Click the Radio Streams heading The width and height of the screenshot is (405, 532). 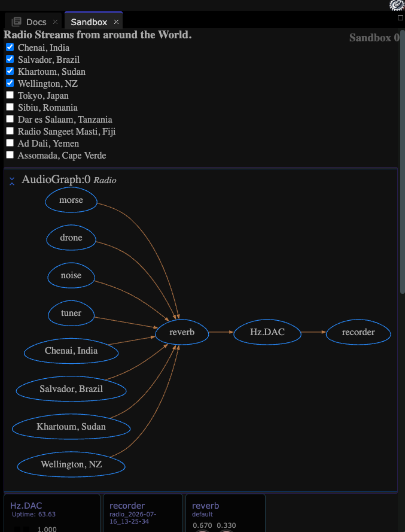[x=98, y=35]
